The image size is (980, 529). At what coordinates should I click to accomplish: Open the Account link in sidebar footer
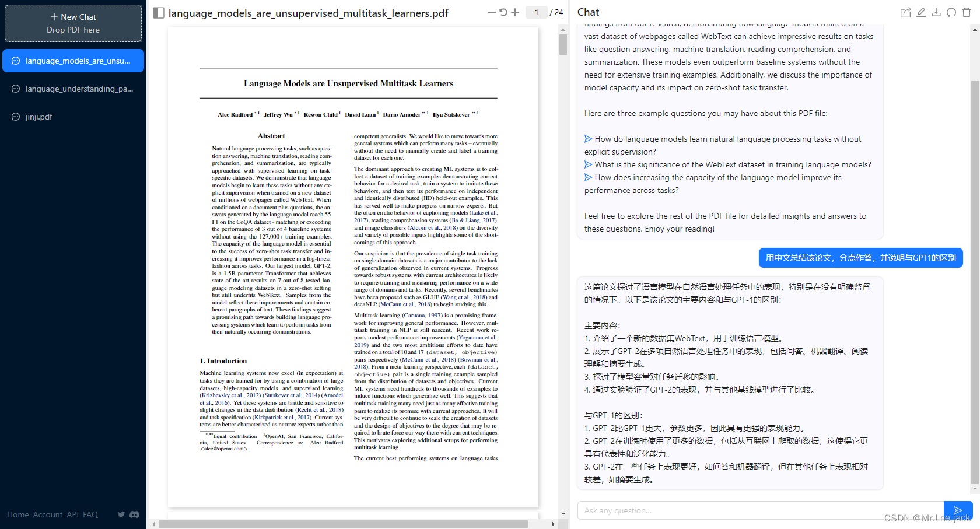[48, 514]
